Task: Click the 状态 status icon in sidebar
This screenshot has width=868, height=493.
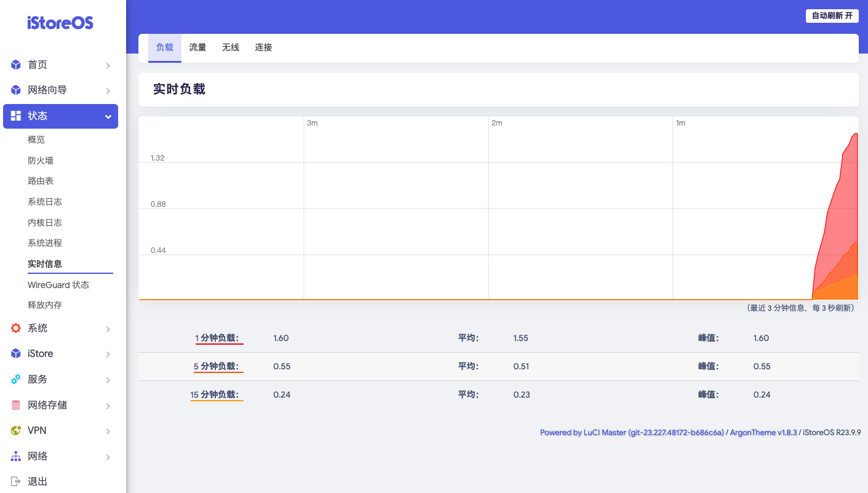Action: (15, 116)
